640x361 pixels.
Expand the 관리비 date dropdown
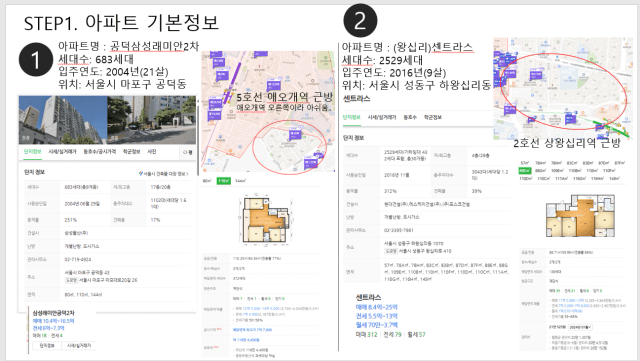click(x=580, y=327)
